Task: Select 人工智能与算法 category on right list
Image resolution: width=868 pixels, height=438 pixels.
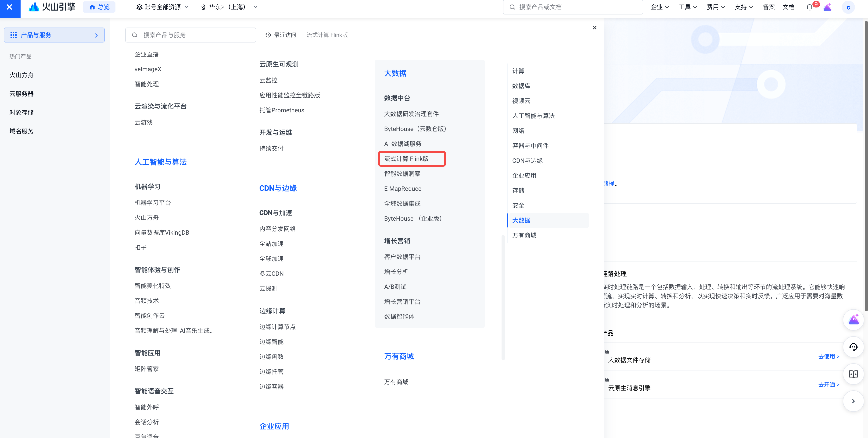Action: click(533, 116)
